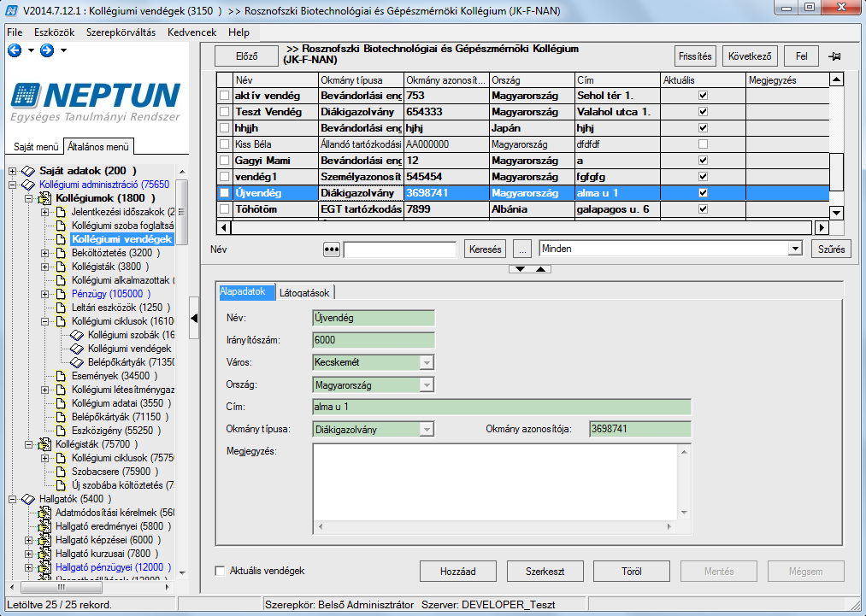
Task: Click the Saját adatok folder icon
Action: click(x=28, y=171)
